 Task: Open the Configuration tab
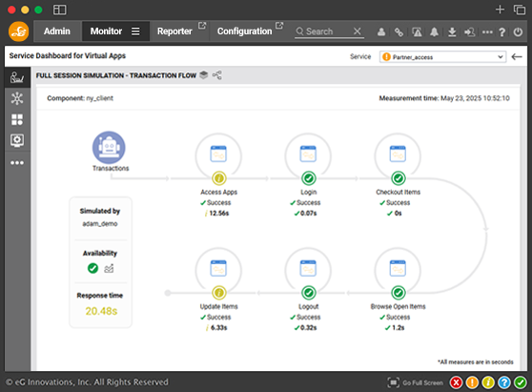tap(244, 31)
